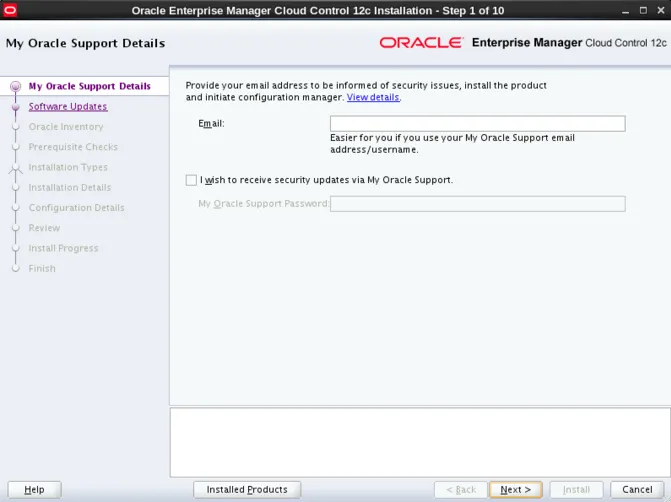Minimize the installer window
The width and height of the screenshot is (671, 502).
(x=626, y=11)
